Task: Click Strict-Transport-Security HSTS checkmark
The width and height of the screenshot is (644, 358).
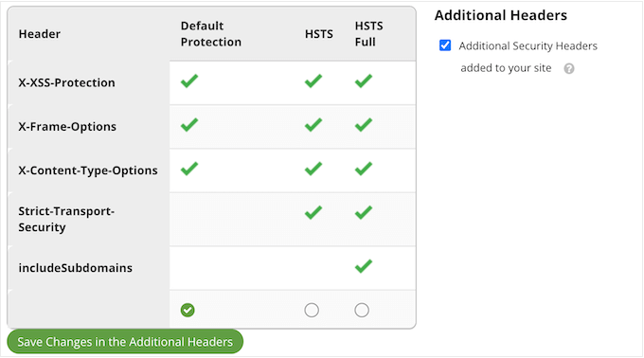Action: [x=313, y=213]
